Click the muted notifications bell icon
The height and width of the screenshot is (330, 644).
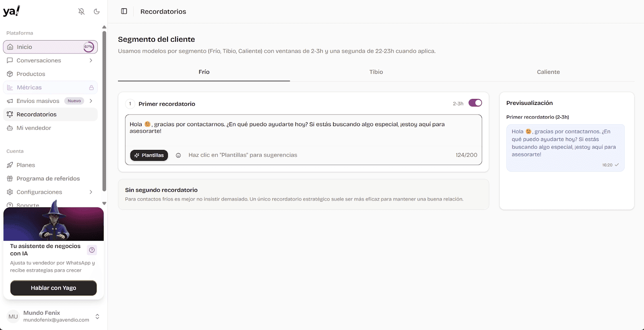coord(81,12)
